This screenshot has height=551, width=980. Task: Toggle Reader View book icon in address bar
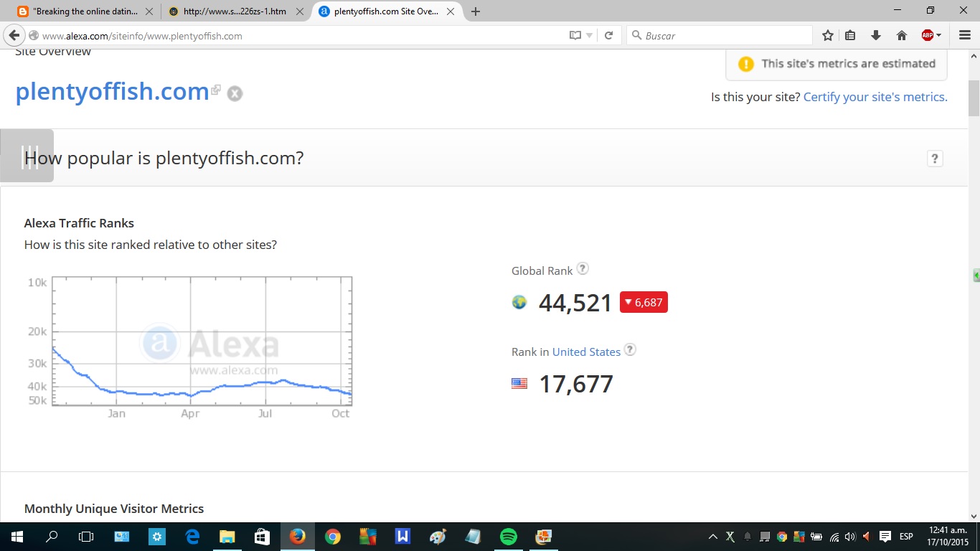pos(575,35)
